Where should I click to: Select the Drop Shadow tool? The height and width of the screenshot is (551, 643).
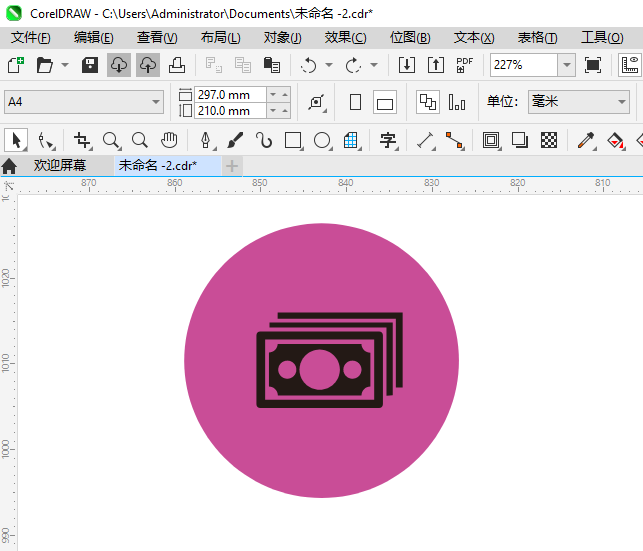coord(520,140)
